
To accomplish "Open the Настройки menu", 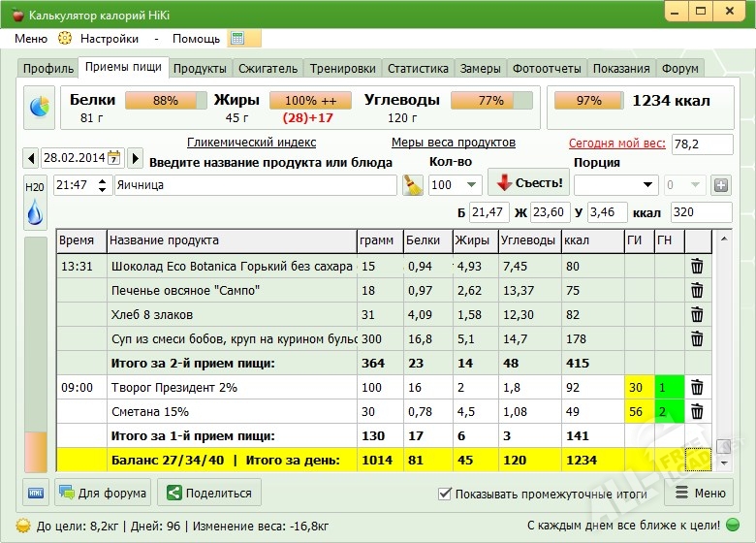I will pos(109,39).
